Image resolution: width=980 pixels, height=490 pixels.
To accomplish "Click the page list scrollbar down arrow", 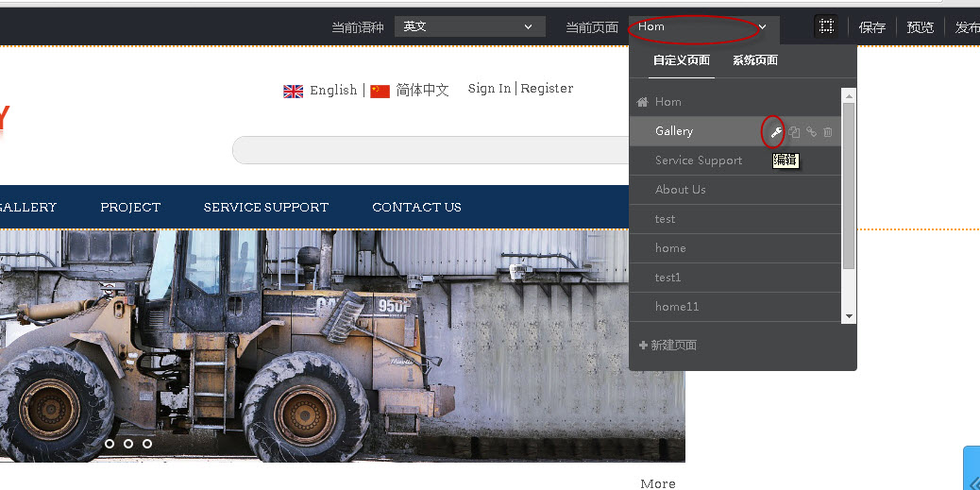I will pos(849,316).
